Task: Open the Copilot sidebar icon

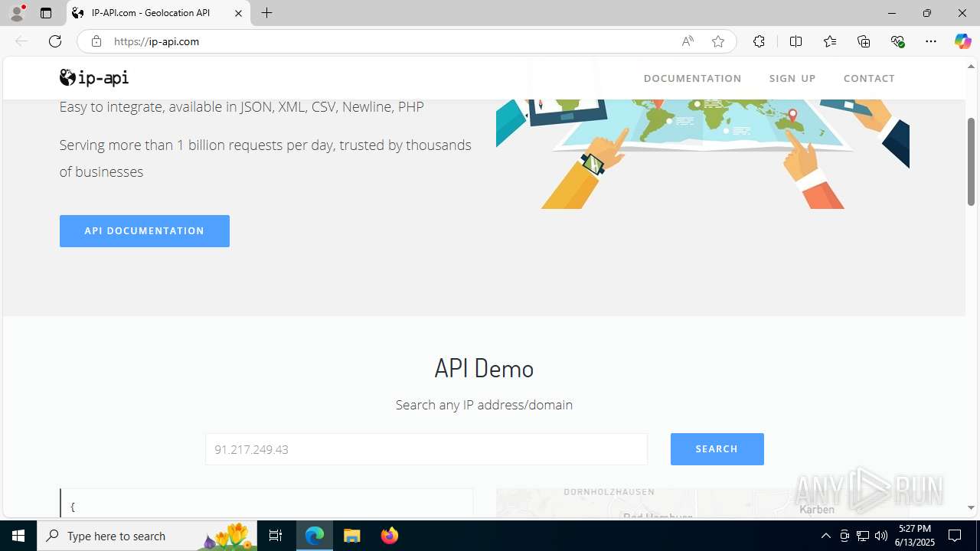Action: [x=962, y=41]
